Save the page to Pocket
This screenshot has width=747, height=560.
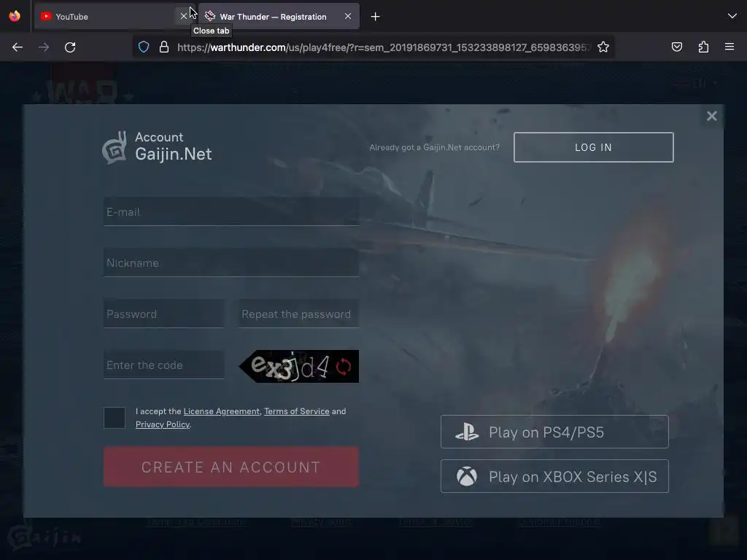click(677, 47)
